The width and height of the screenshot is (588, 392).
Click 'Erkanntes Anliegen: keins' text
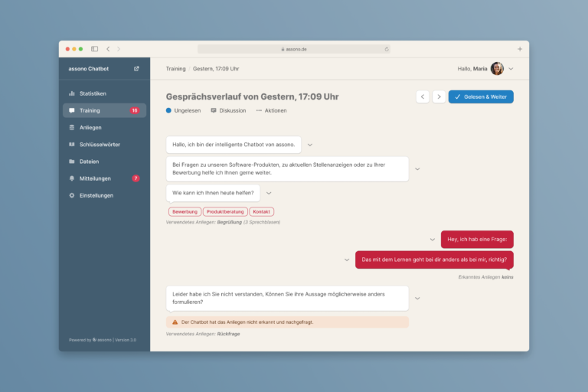(x=485, y=277)
